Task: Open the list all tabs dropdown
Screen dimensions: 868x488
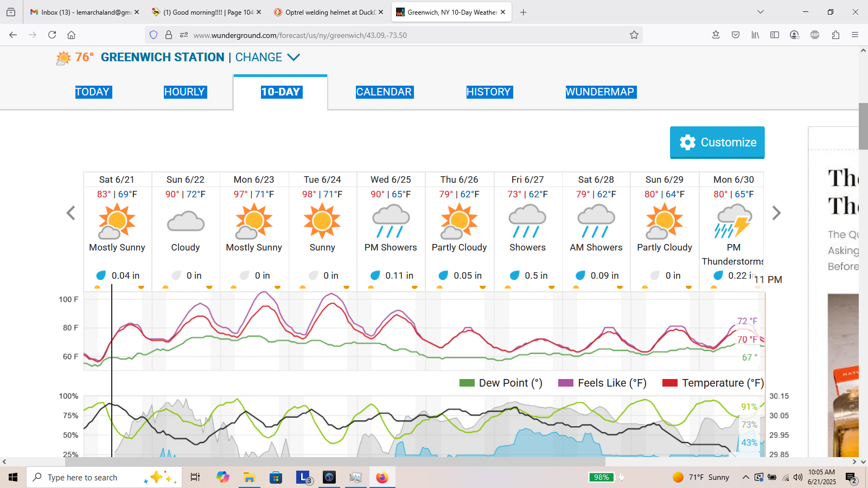Action: coord(761,12)
